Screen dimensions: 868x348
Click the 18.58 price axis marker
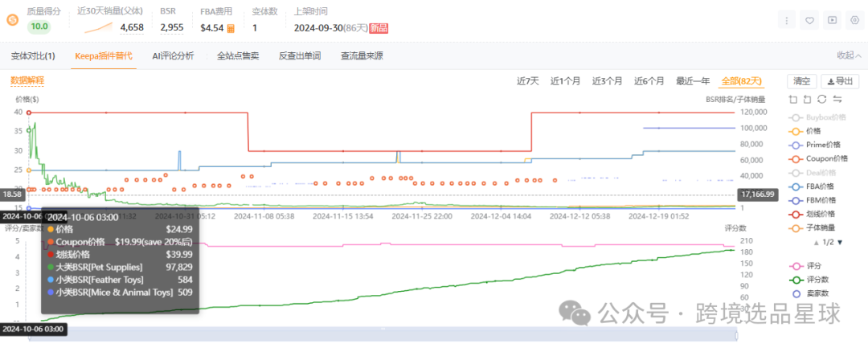point(11,194)
